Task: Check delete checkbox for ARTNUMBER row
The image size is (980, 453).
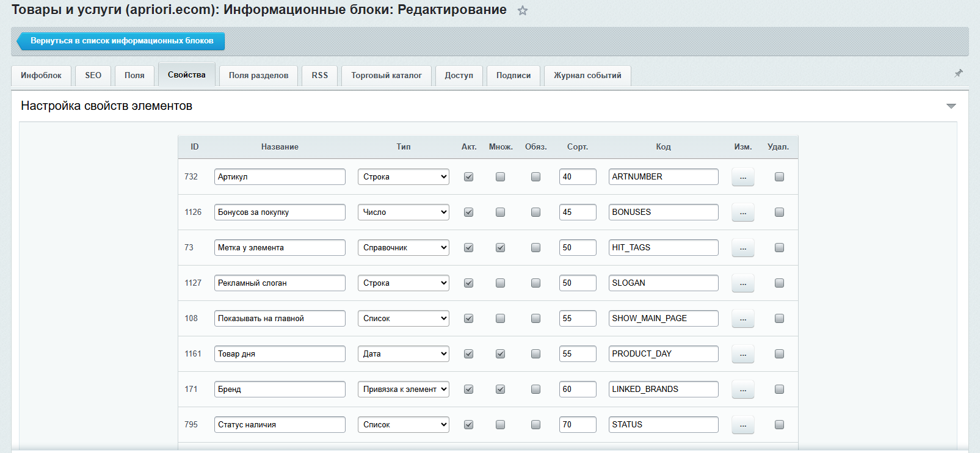Action: (779, 176)
